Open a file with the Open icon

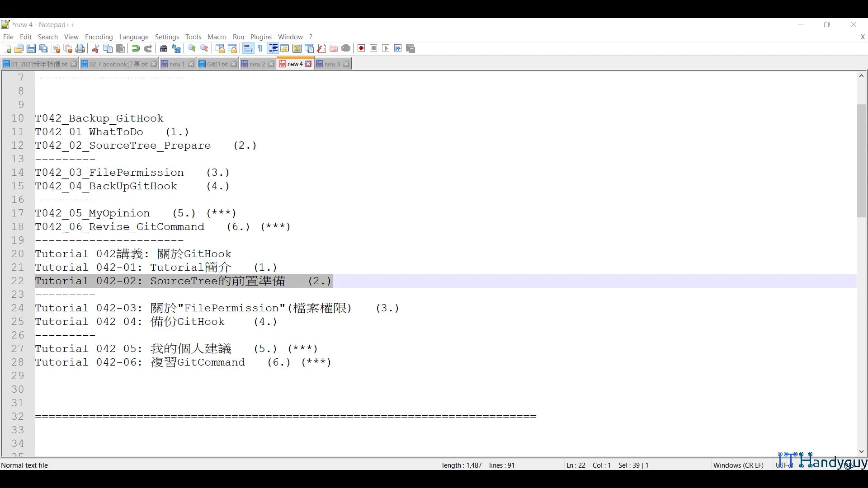pos(19,48)
